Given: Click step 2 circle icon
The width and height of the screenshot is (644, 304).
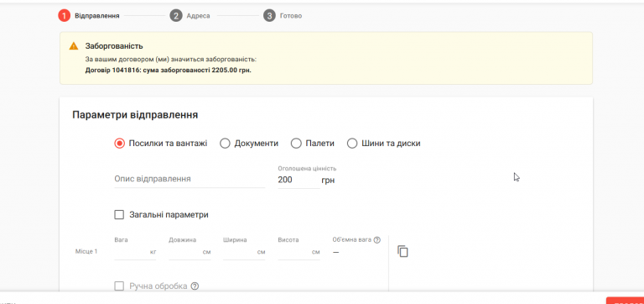Looking at the screenshot, I should coord(176,16).
